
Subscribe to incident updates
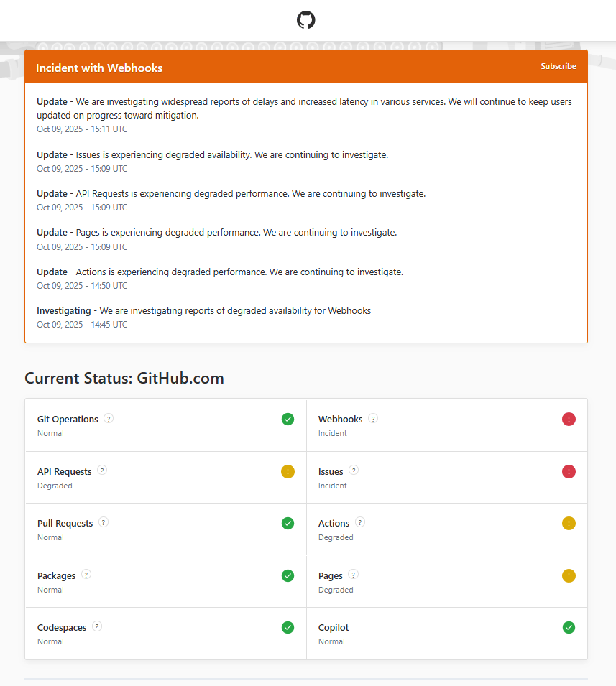[558, 66]
